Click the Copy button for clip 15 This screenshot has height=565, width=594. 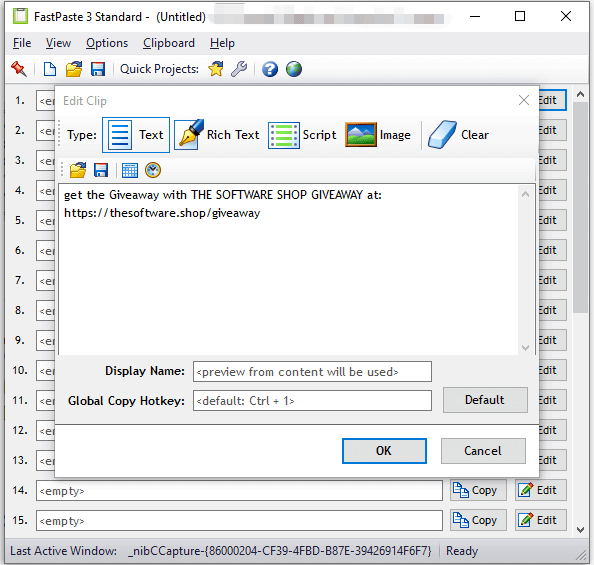pyautogui.click(x=478, y=520)
